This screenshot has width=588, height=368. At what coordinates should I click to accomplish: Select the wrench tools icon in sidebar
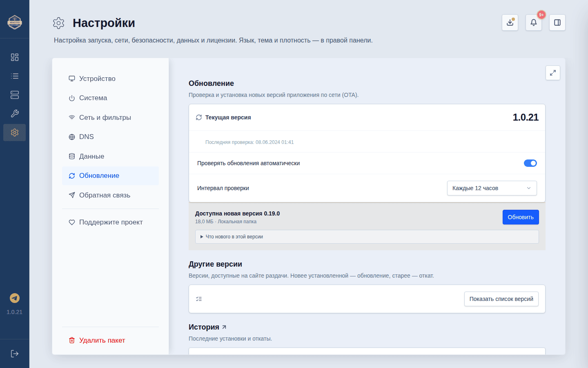click(15, 114)
